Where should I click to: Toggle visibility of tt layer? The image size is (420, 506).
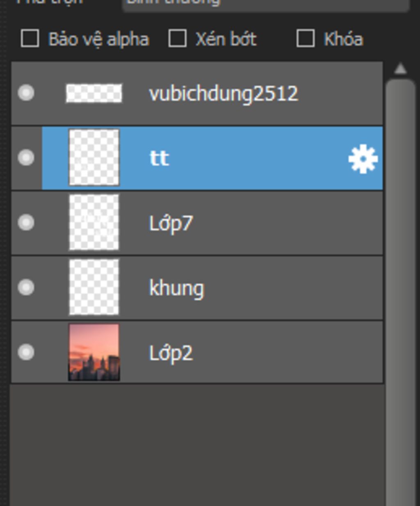[x=26, y=158]
